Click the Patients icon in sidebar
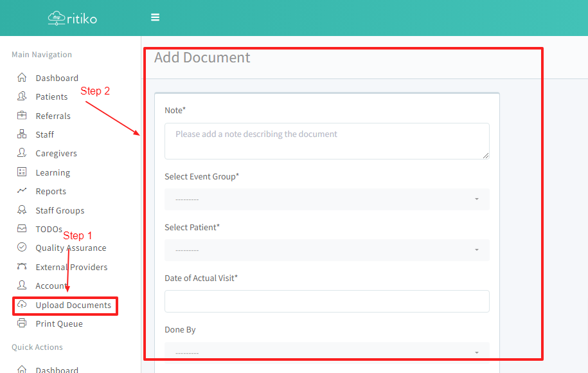This screenshot has width=588, height=373. 22,96
